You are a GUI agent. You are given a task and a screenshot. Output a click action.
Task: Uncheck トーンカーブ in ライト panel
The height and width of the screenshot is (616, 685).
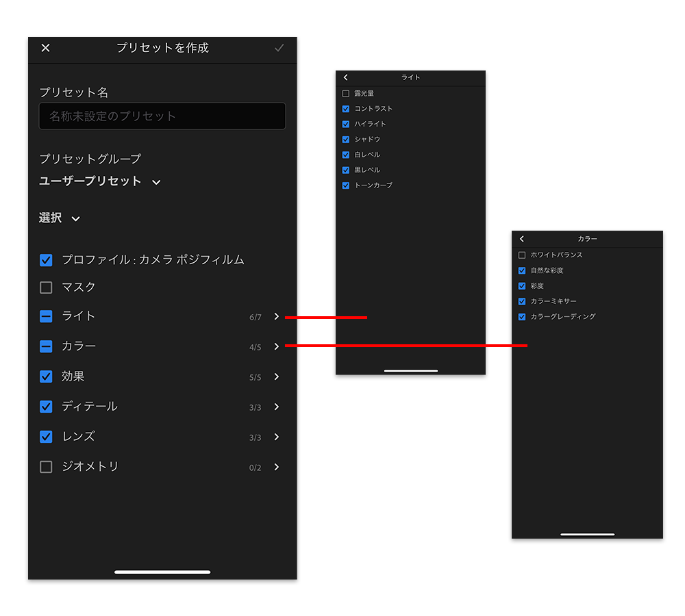(x=345, y=185)
